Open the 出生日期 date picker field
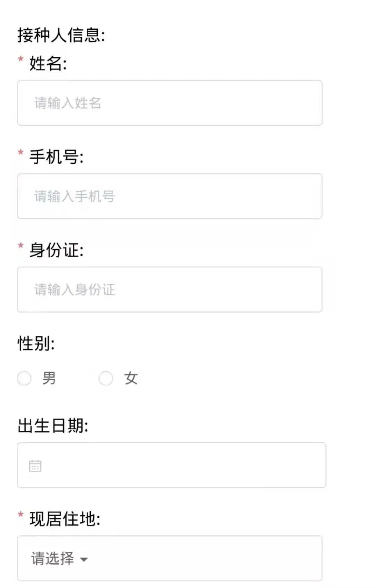 pyautogui.click(x=171, y=465)
